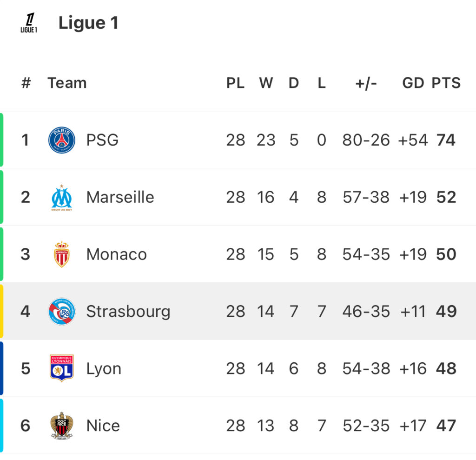Screen dimensions: 476x460
Task: Select the OGC Nice crest
Action: [62, 426]
